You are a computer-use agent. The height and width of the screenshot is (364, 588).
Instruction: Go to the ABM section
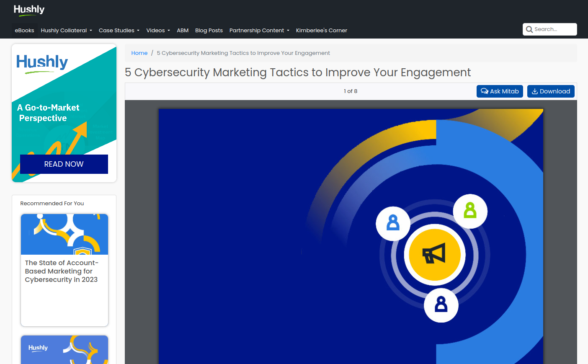[183, 30]
